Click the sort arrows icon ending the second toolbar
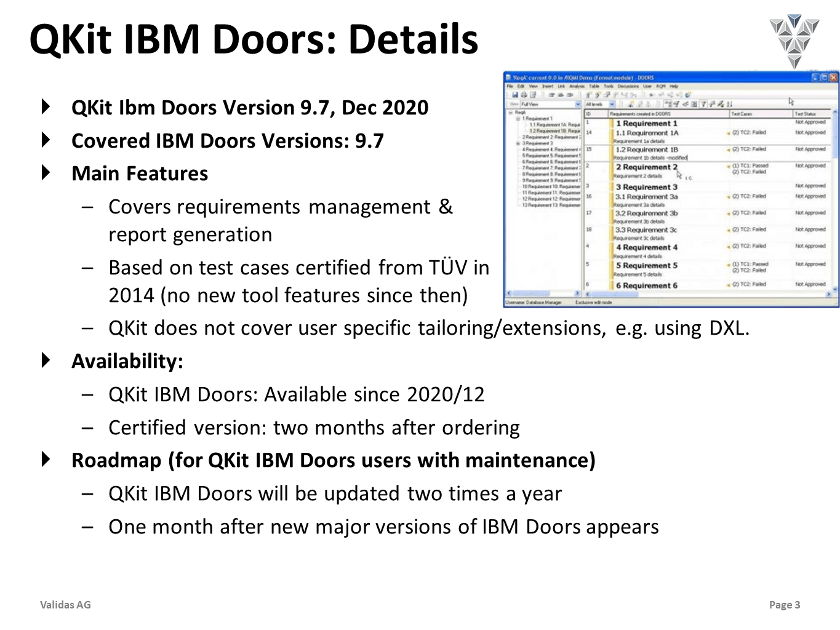The width and height of the screenshot is (840, 630). coord(729,104)
